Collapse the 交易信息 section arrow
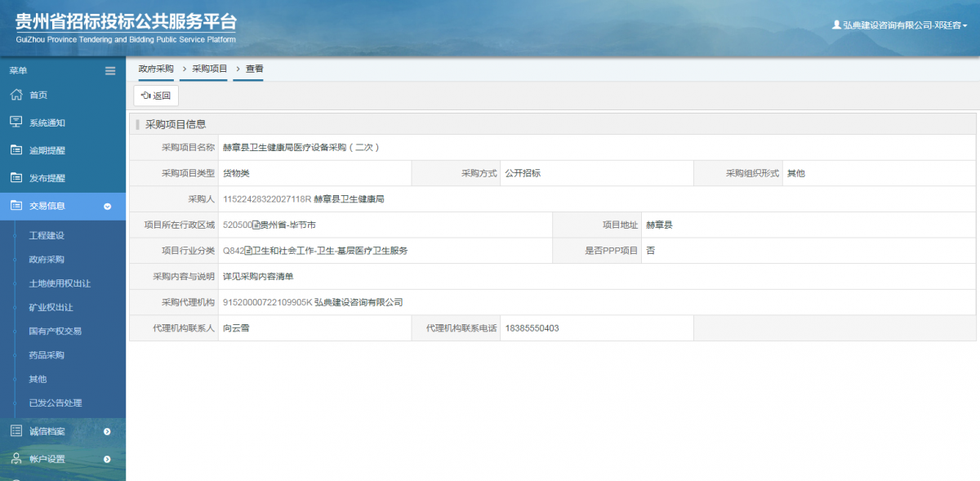980x481 pixels. click(x=107, y=207)
